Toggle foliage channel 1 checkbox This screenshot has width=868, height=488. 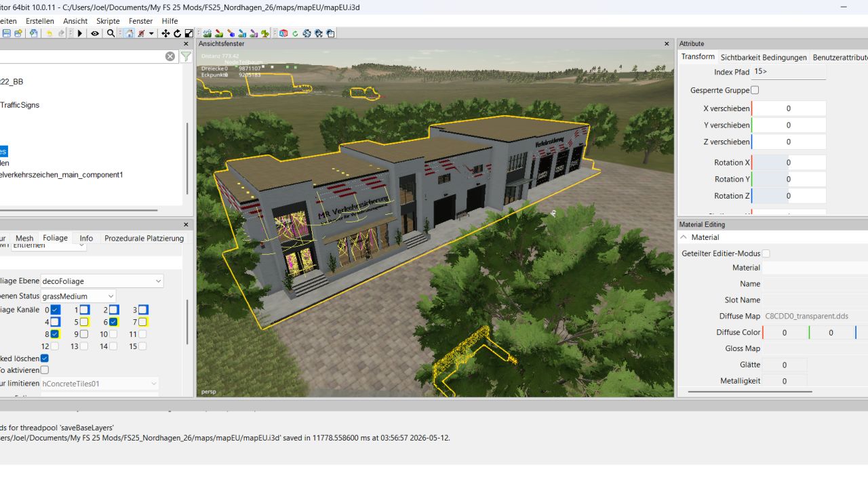click(x=85, y=310)
